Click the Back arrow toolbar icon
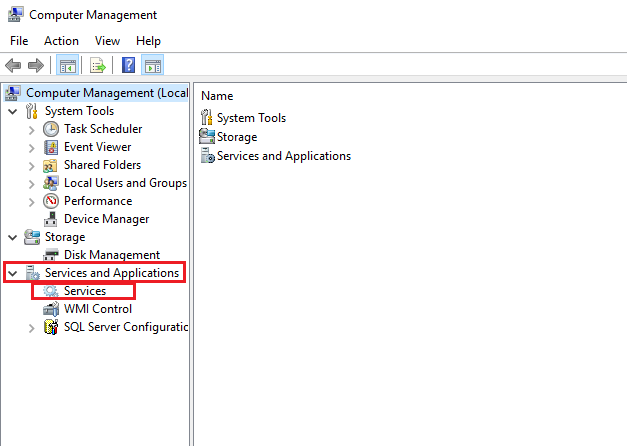The height and width of the screenshot is (446, 627). [13, 65]
